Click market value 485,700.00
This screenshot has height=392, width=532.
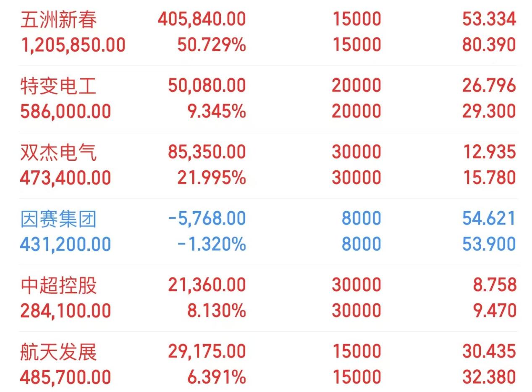pos(66,377)
